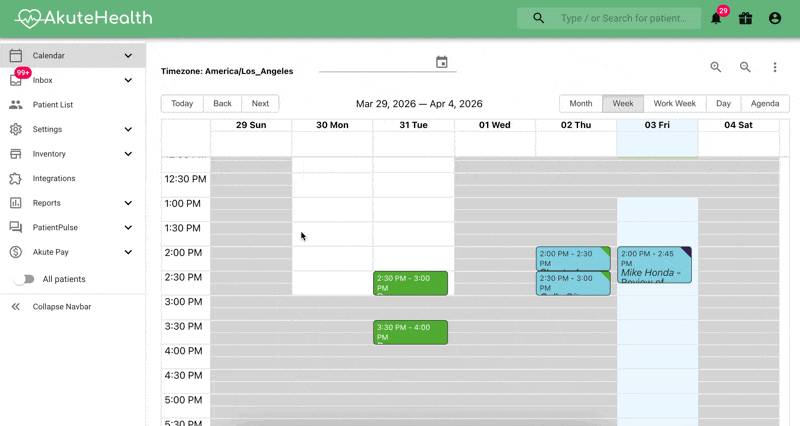Screen dimensions: 800x426
Task: Zoom in on the calendar
Action: click(716, 67)
